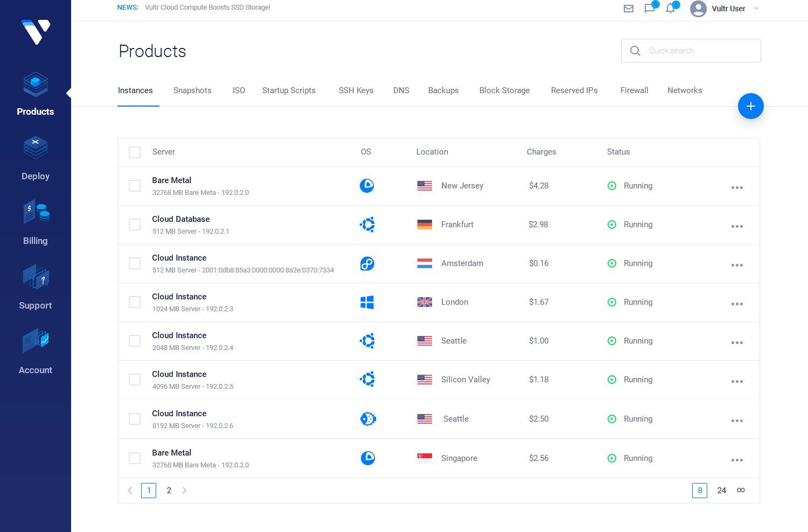Open the Account section in the sidebar
Viewport: 808px width, 532px height.
click(36, 353)
